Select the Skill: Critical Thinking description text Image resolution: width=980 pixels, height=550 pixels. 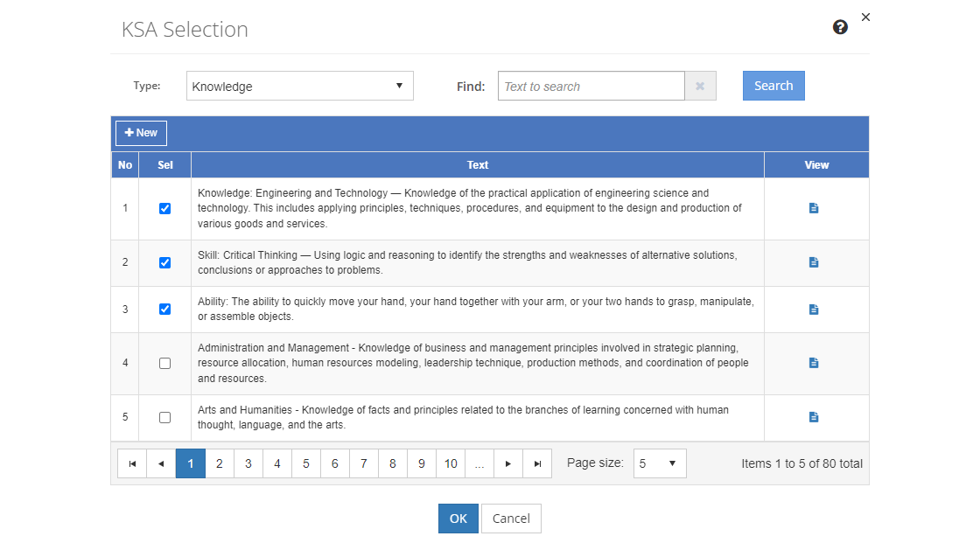click(x=467, y=263)
